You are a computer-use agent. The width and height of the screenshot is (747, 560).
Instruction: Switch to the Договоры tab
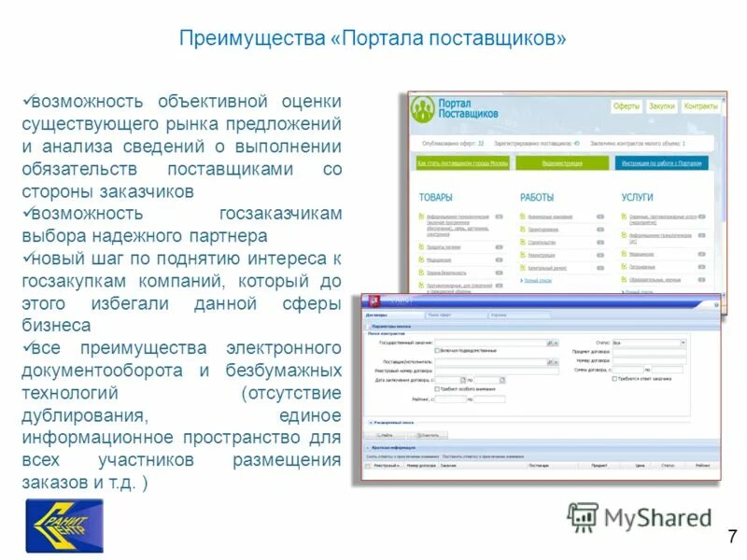(393, 315)
